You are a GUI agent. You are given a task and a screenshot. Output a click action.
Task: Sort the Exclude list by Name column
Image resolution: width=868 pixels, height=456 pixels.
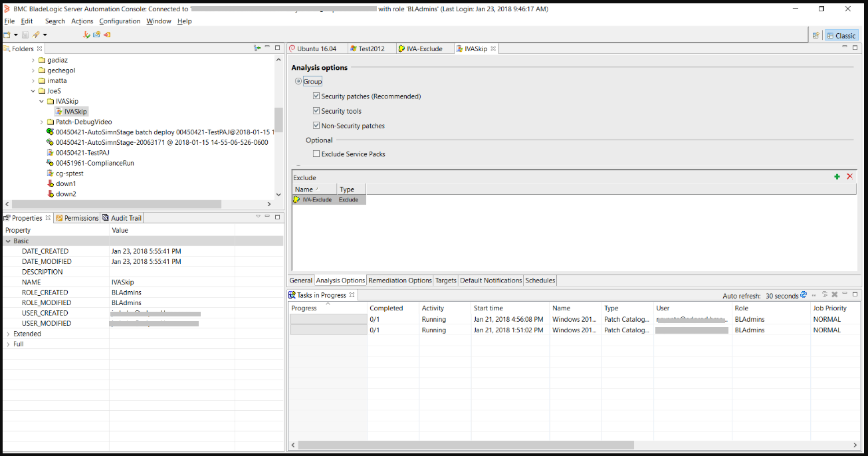(x=314, y=189)
